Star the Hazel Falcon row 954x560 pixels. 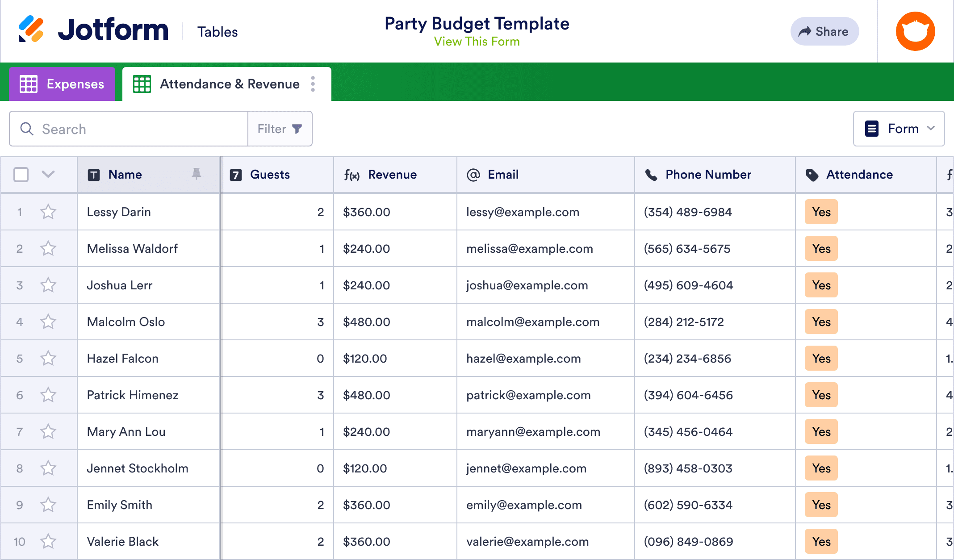tap(48, 358)
